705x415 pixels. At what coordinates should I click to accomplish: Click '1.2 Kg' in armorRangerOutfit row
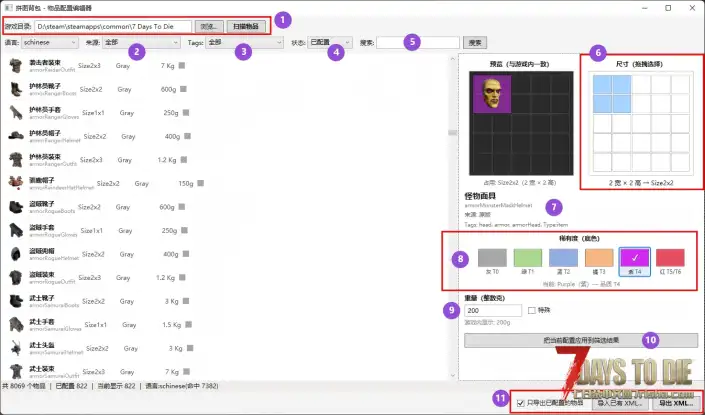pos(167,160)
